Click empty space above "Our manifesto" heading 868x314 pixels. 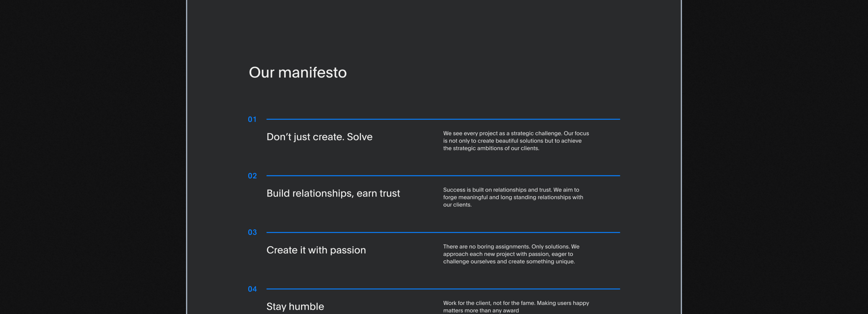point(434,30)
